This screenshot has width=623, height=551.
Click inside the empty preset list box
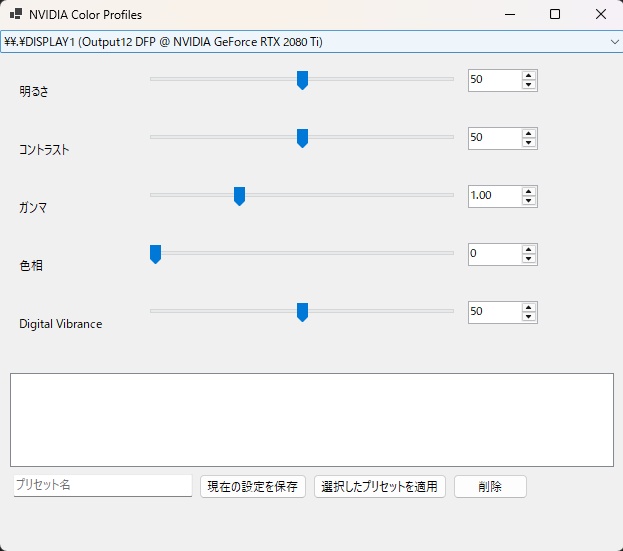coord(312,420)
